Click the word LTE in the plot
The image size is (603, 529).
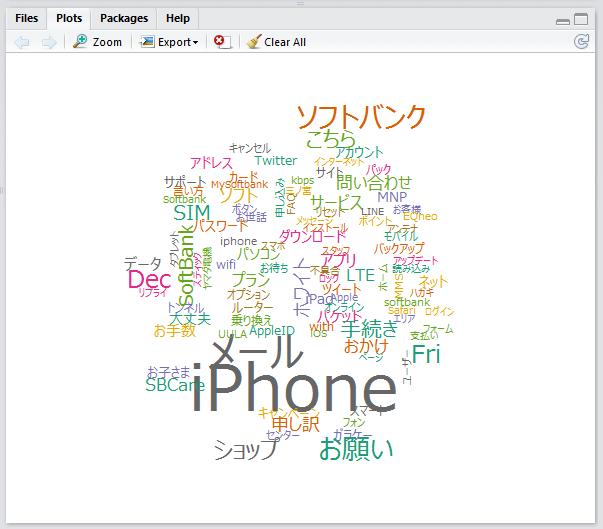[360, 275]
